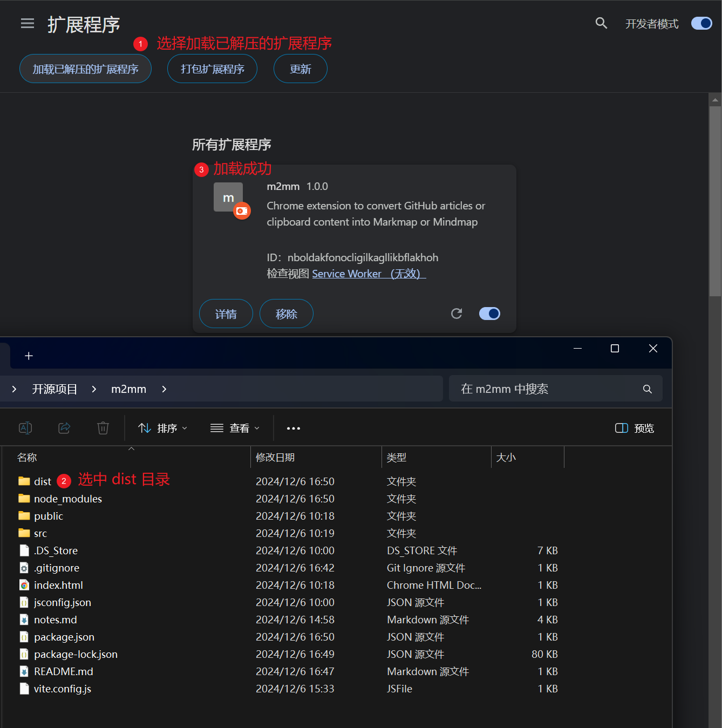Click the README.md markdown file icon
The image size is (722, 728).
click(24, 671)
